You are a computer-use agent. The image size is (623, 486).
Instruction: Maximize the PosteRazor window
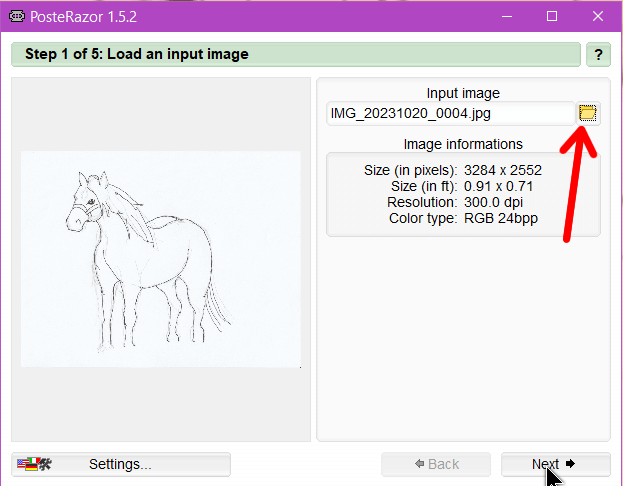click(551, 16)
